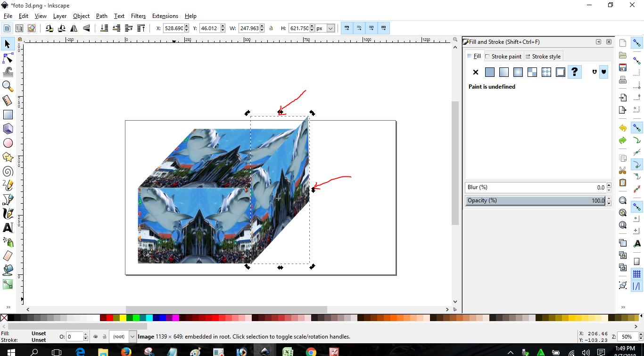The height and width of the screenshot is (356, 644).
Task: Select the Star polygon tool
Action: [x=8, y=157]
